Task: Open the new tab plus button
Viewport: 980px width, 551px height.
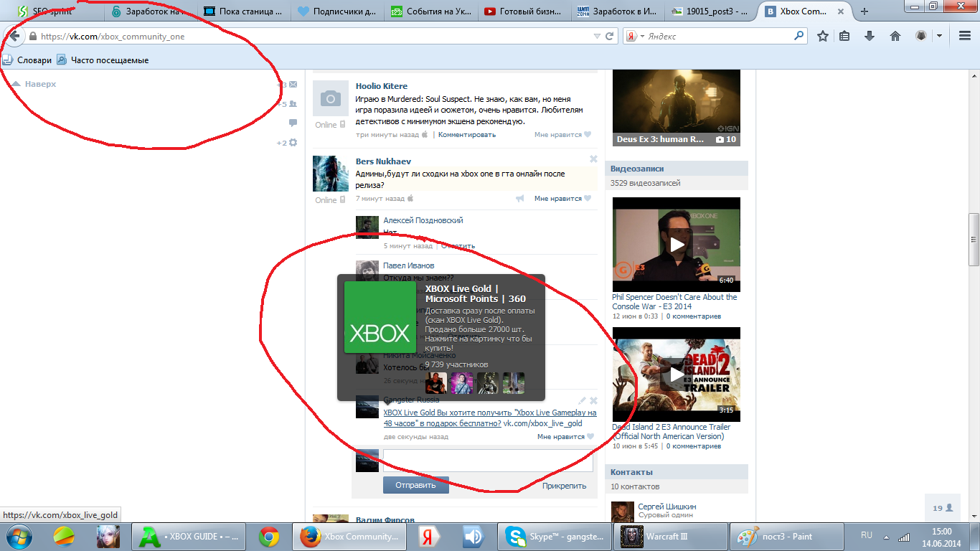Action: (864, 11)
